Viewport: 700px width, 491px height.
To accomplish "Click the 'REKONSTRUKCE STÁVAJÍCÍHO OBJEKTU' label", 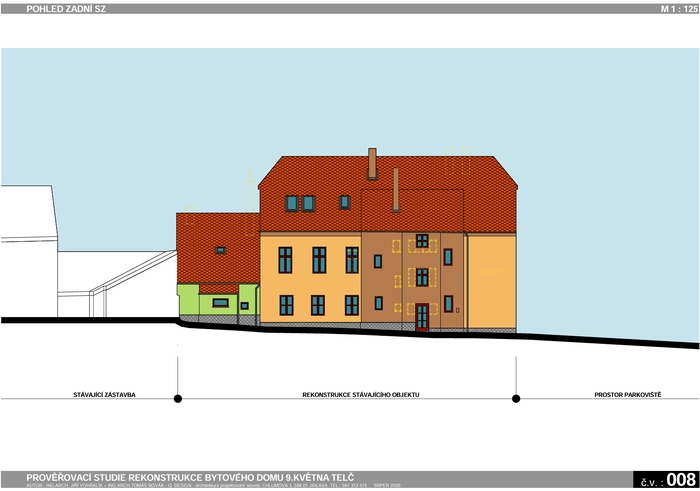I will (x=360, y=395).
